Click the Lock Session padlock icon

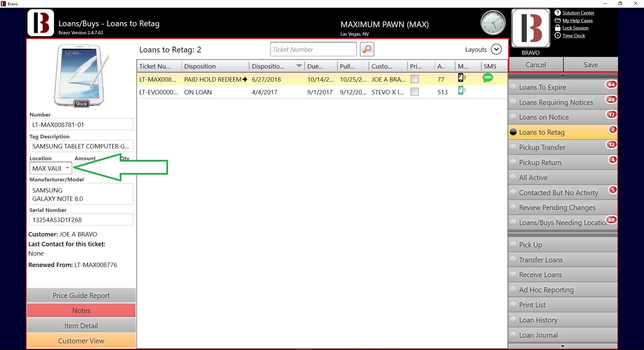(557, 28)
